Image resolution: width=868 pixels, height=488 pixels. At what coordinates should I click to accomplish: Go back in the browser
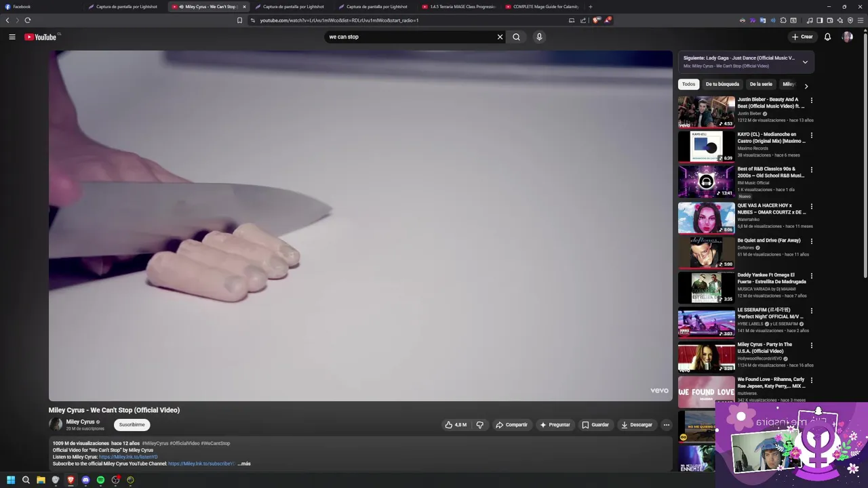7,20
